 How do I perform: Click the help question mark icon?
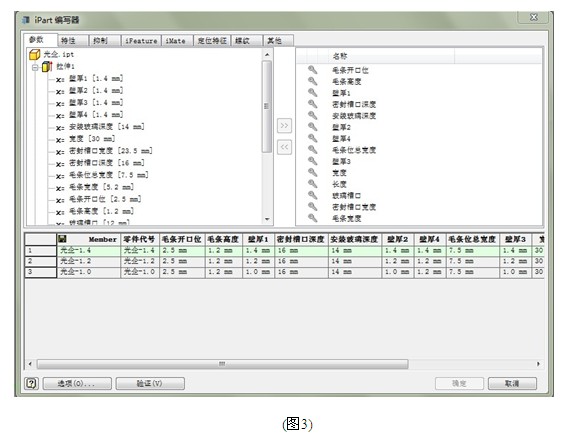coord(32,383)
